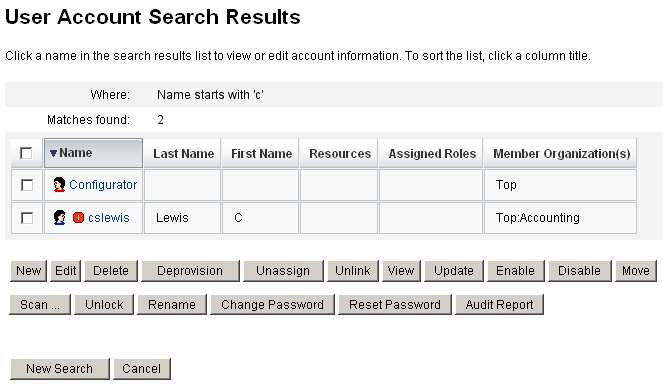Click the Unlock button
Image resolution: width=663 pixels, height=385 pixels.
click(x=104, y=305)
